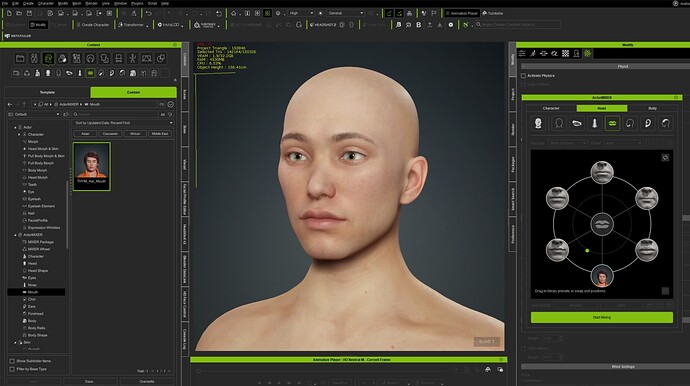Click the green ActorMIXER icon in Modify toolbar
The height and width of the screenshot is (386, 690).
(587, 53)
